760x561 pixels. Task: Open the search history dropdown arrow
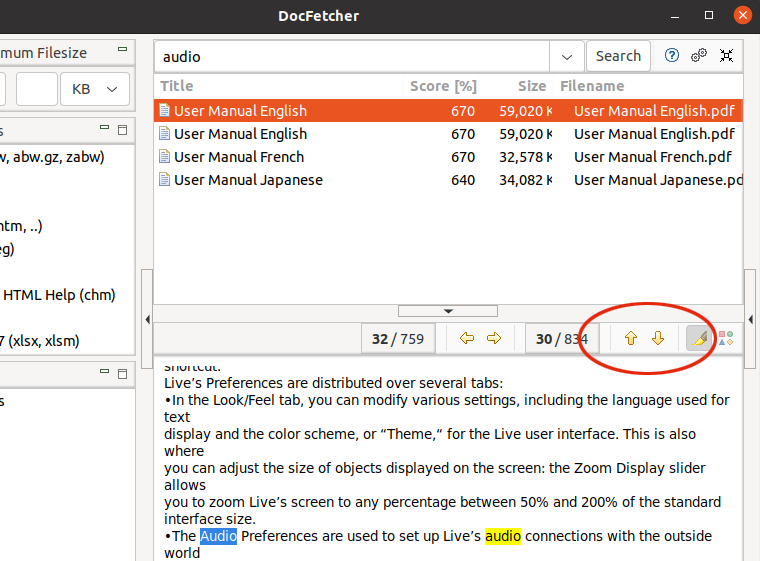click(567, 57)
